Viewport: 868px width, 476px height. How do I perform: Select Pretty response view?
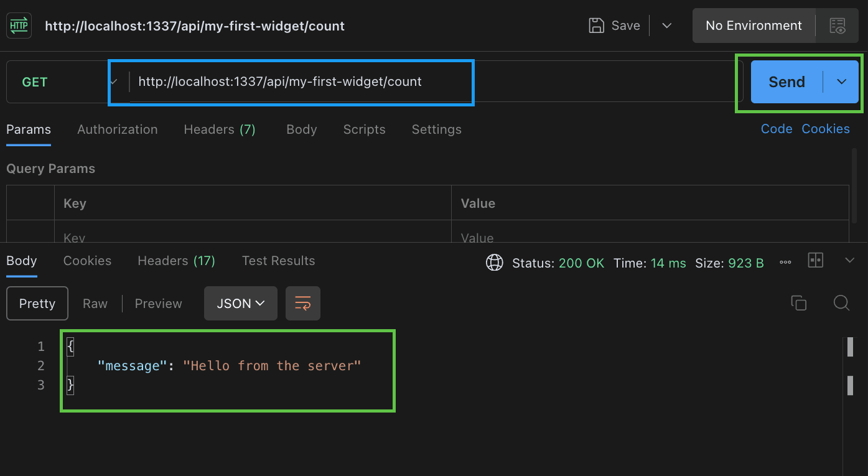click(x=37, y=304)
